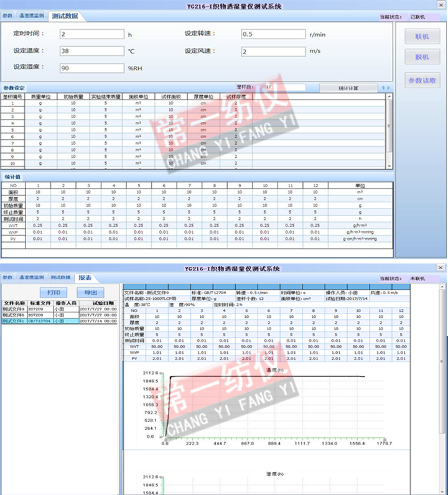This screenshot has height=495, width=448.
Task: Click the 打印 print button
Action: (53, 292)
